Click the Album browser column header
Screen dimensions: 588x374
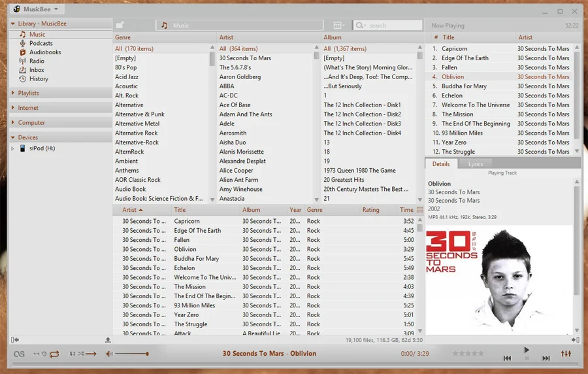coord(372,37)
